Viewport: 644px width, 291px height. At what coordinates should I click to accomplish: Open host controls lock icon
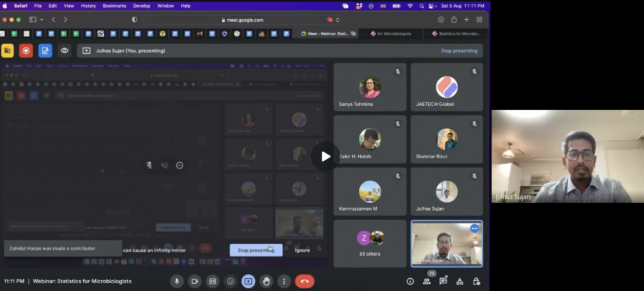[476, 281]
